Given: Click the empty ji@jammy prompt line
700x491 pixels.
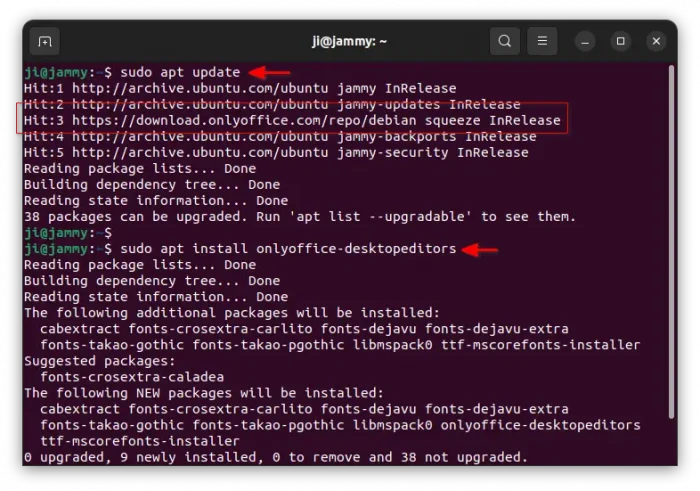Looking at the screenshot, I should click(70, 232).
